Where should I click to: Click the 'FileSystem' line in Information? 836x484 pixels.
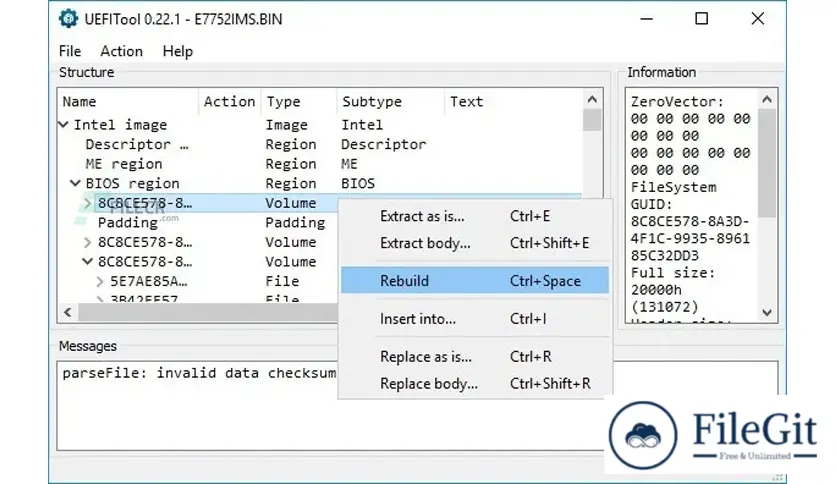point(673,188)
